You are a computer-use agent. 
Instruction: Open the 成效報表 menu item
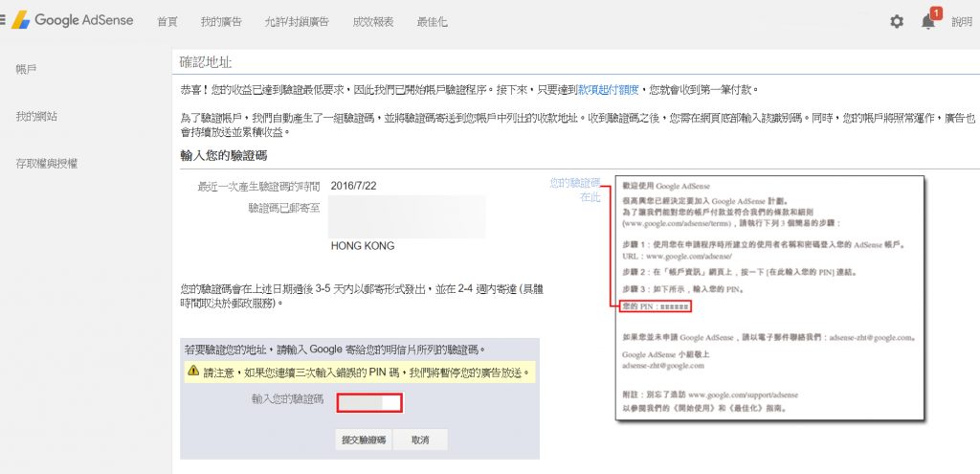[373, 22]
